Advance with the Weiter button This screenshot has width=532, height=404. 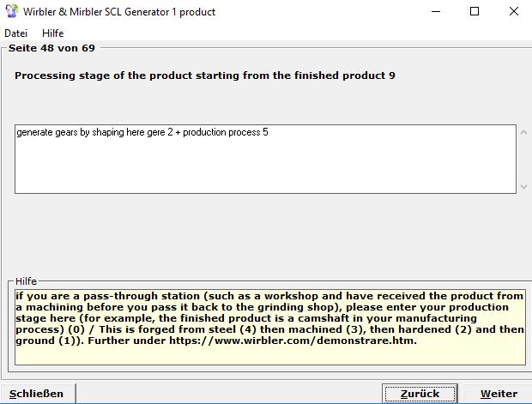pos(499,393)
